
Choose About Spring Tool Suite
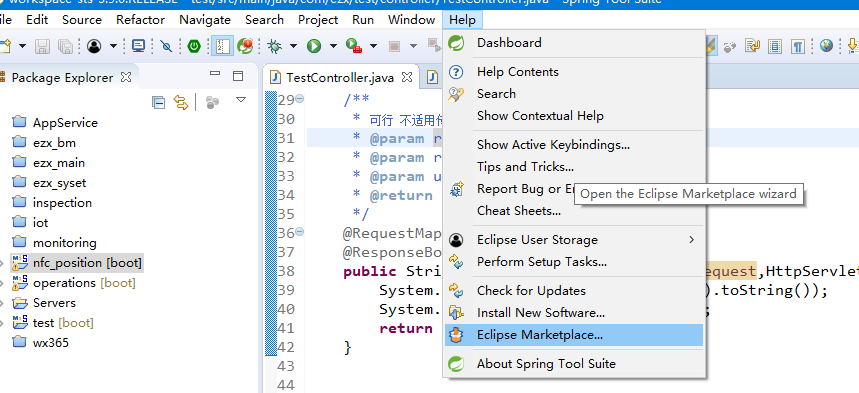pyautogui.click(x=574, y=363)
